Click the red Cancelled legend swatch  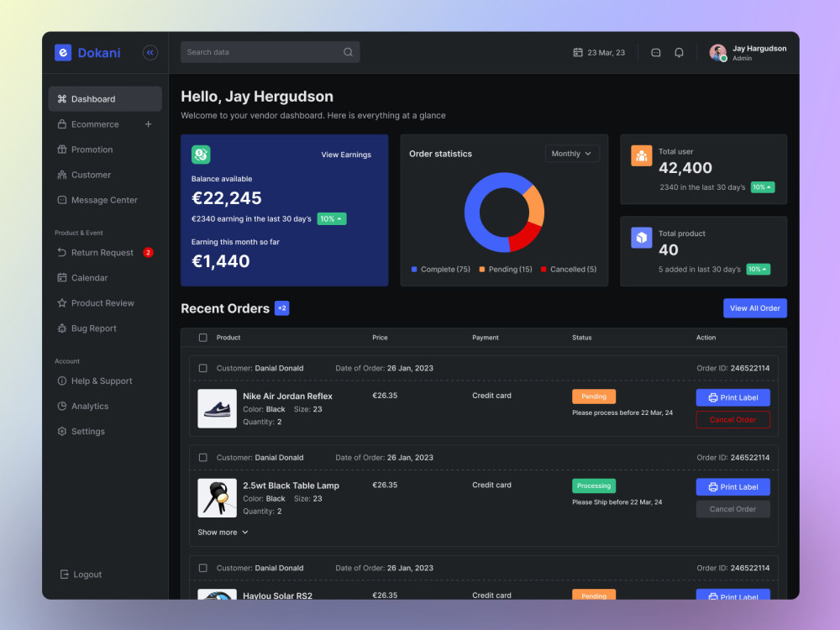[x=543, y=270]
